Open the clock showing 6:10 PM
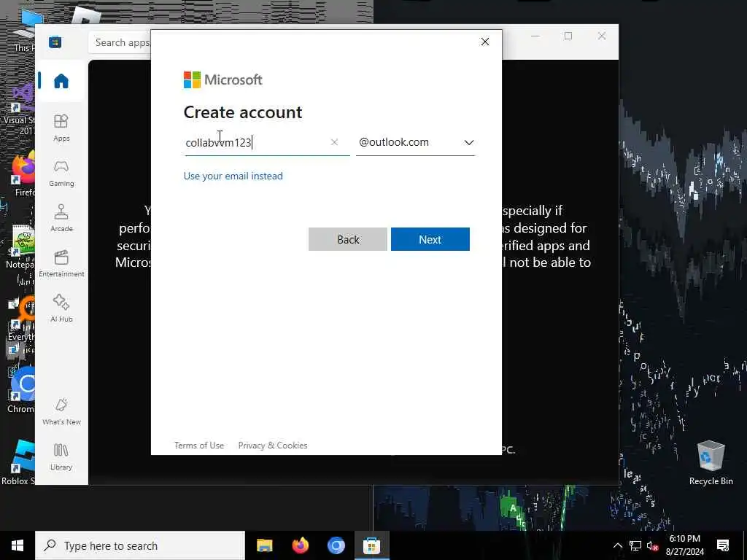 coord(684,545)
